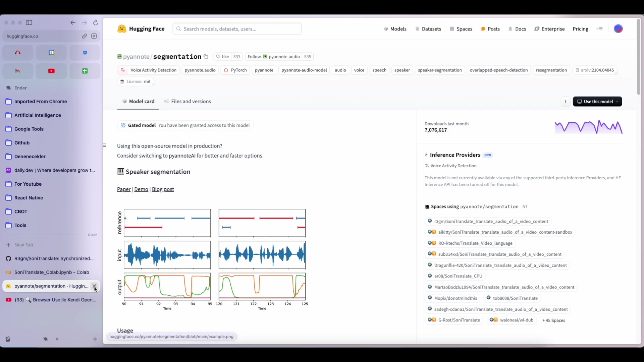Image resolution: width=644 pixels, height=362 pixels.
Task: Click the sidebar resize handle icon
Action: (x=105, y=145)
